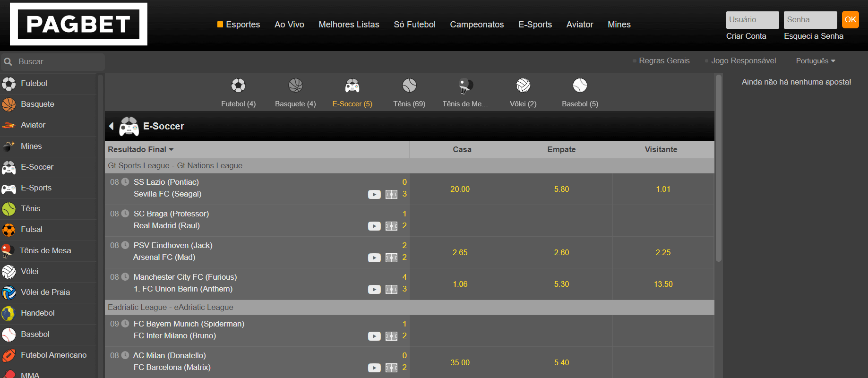The image size is (868, 378).
Task: Open E-Sports in top navigation
Action: click(x=535, y=25)
